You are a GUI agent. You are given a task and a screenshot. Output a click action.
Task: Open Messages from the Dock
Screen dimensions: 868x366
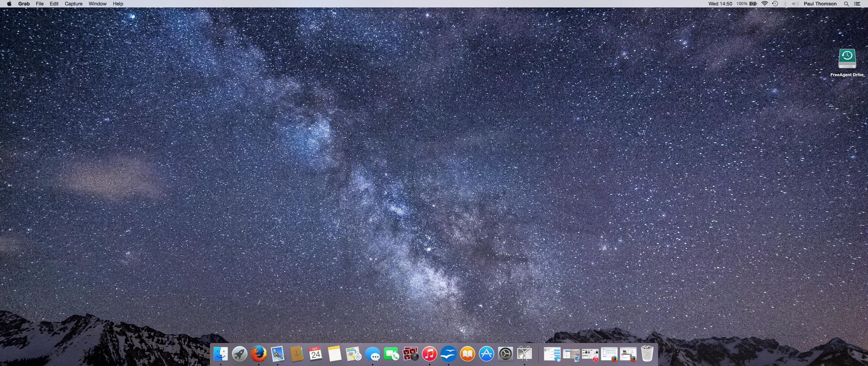372,354
